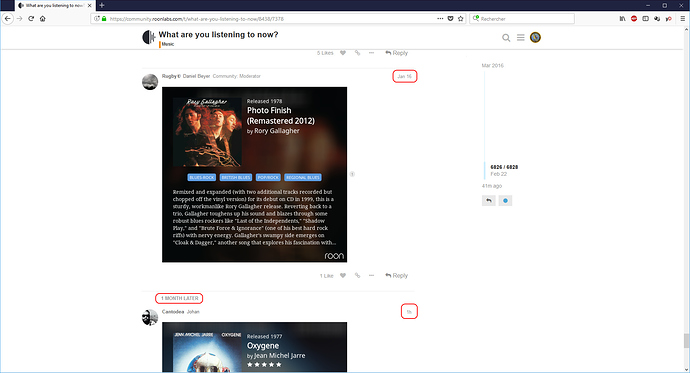The height and width of the screenshot is (373, 690).
Task: Open the Firefox library icon
Action: (x=622, y=18)
